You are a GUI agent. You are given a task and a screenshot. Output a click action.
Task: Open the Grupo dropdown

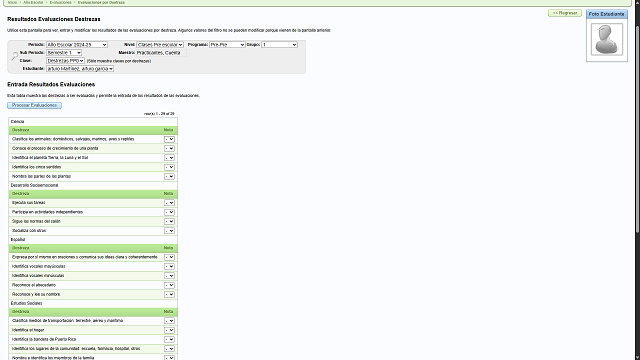pos(279,44)
